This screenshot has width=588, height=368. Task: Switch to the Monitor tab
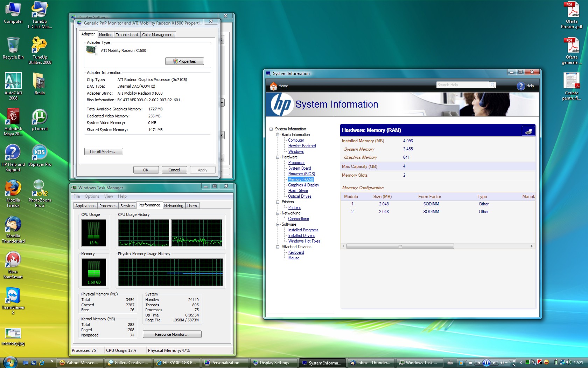[x=105, y=35]
